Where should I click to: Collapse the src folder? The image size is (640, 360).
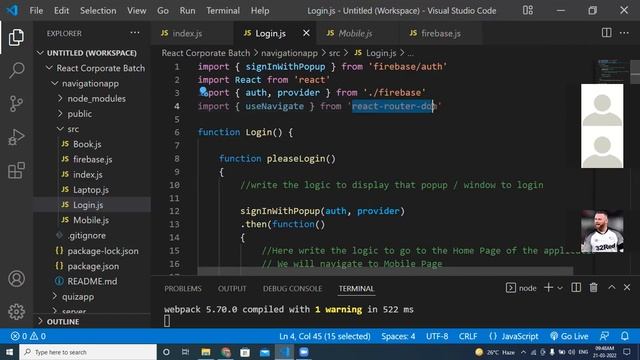[x=92, y=129]
